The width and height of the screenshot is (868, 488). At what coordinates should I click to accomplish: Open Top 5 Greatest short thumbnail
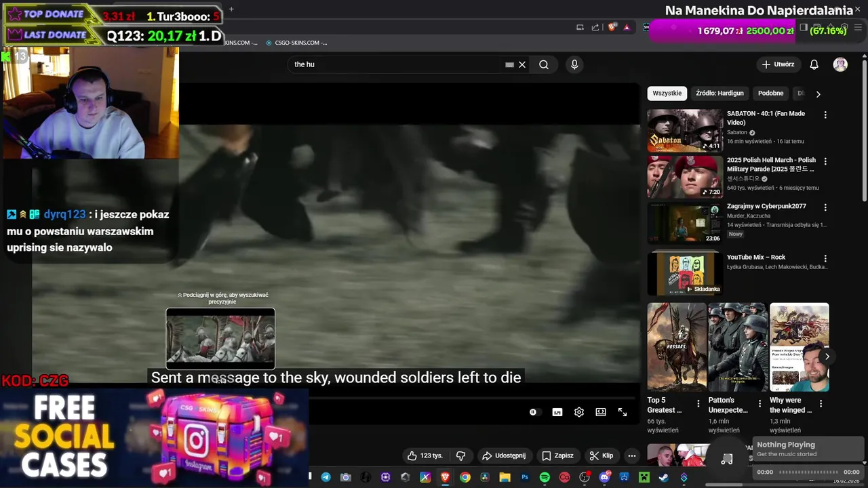[x=677, y=347]
